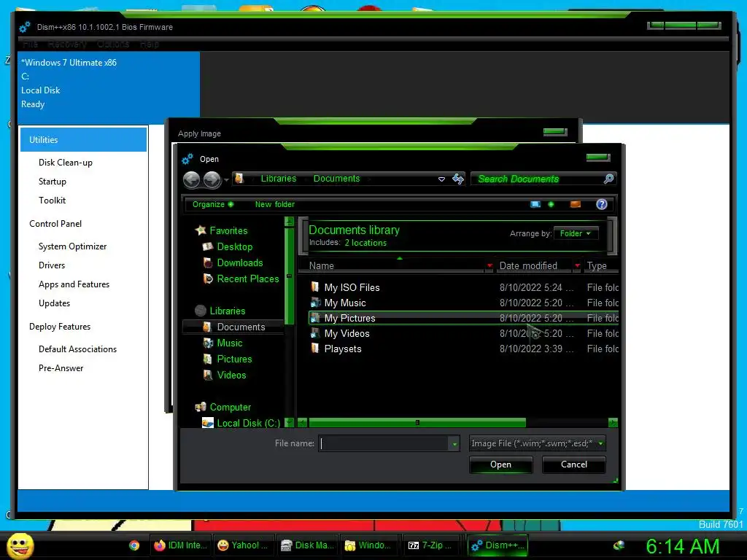747x560 pixels.
Task: Sort by Type column header
Action: [x=597, y=265]
